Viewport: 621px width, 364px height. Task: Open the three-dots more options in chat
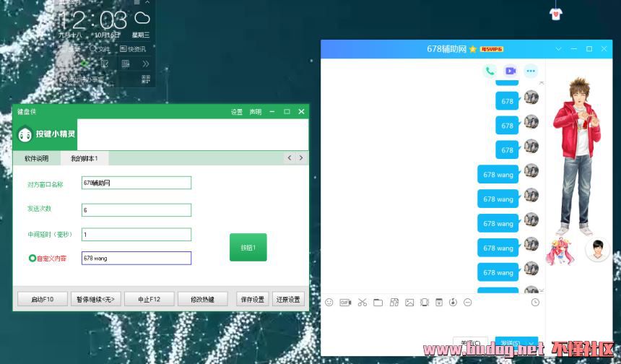pos(531,71)
